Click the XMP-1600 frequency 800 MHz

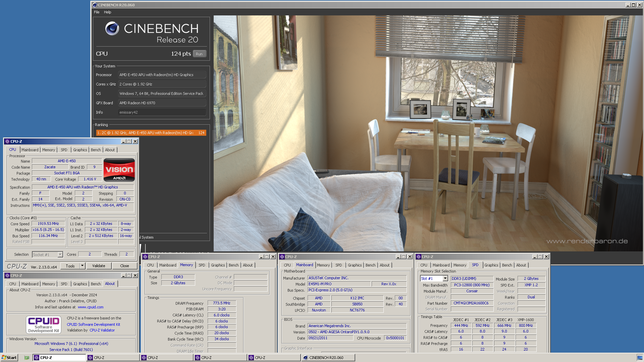tap(526, 325)
